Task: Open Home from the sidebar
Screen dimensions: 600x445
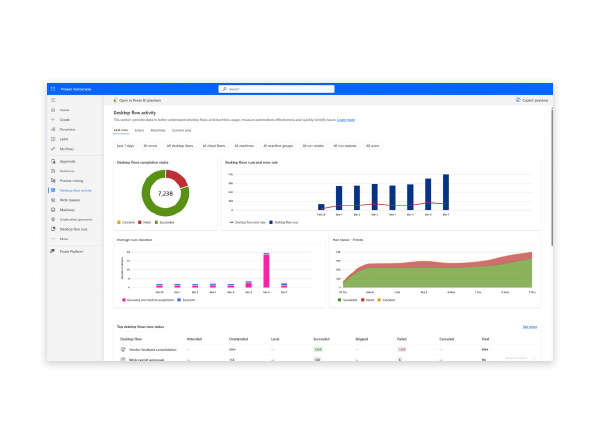Action: coord(64,110)
